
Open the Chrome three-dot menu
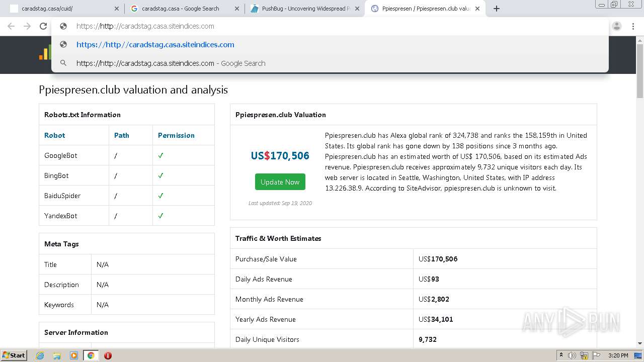(x=633, y=26)
